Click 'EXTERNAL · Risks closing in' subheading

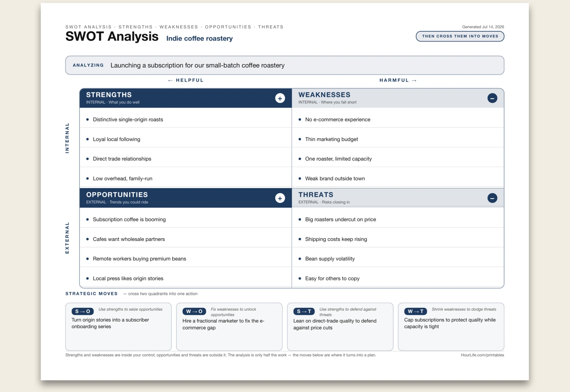(324, 202)
